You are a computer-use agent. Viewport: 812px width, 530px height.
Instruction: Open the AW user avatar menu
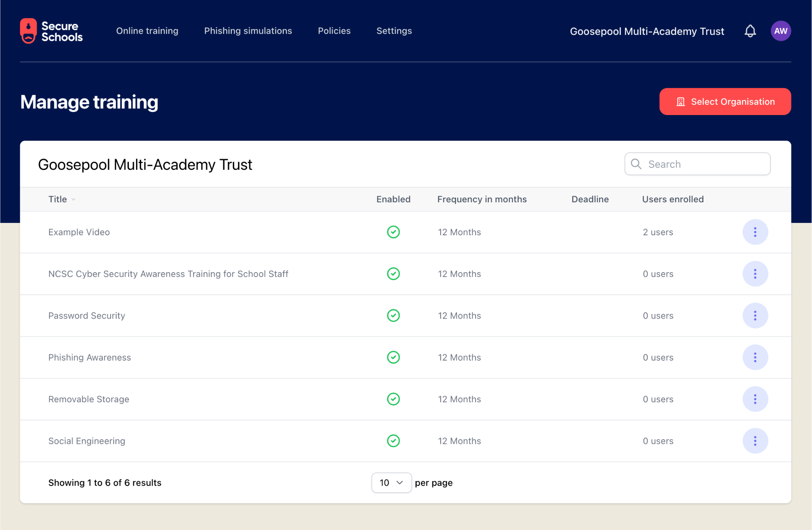[781, 31]
